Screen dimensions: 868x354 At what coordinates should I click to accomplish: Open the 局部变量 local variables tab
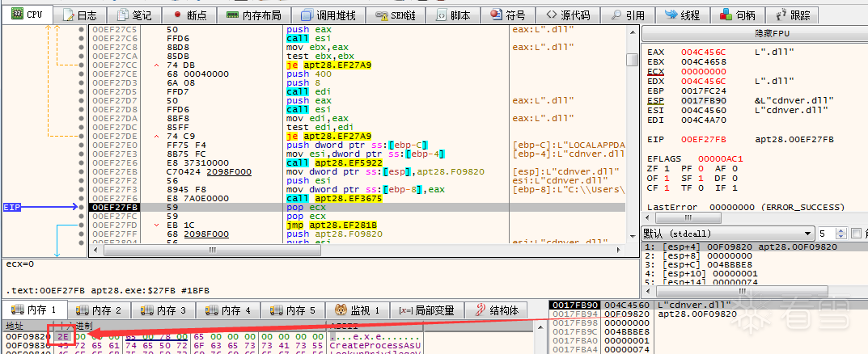426,310
